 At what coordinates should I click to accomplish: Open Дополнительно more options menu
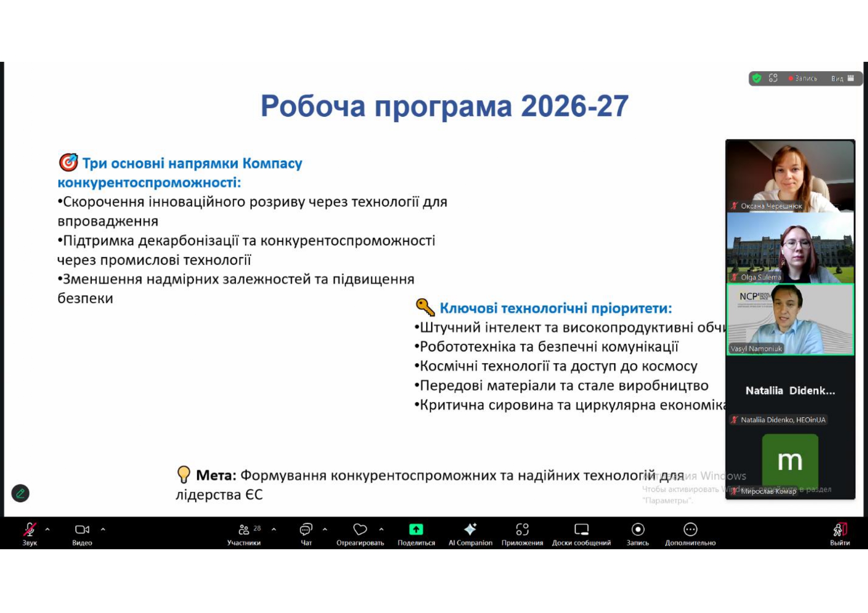pos(690,530)
